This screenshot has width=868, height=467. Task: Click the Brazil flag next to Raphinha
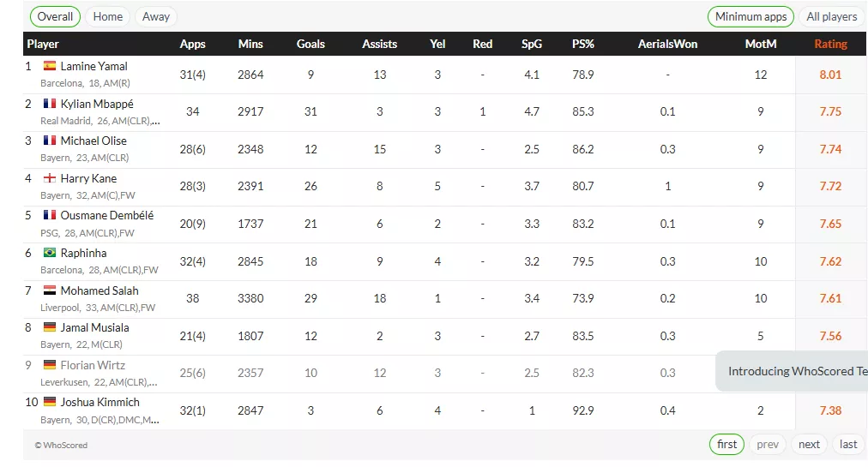(x=50, y=253)
